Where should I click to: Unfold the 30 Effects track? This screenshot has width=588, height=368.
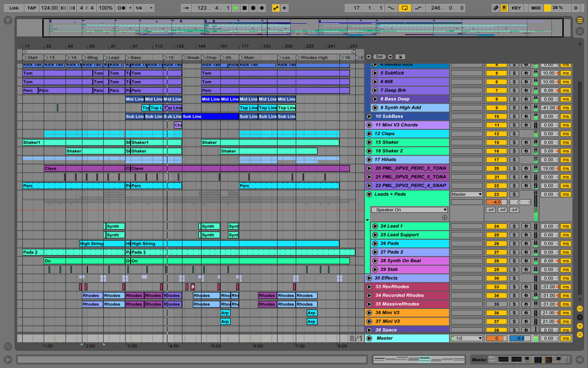369,278
